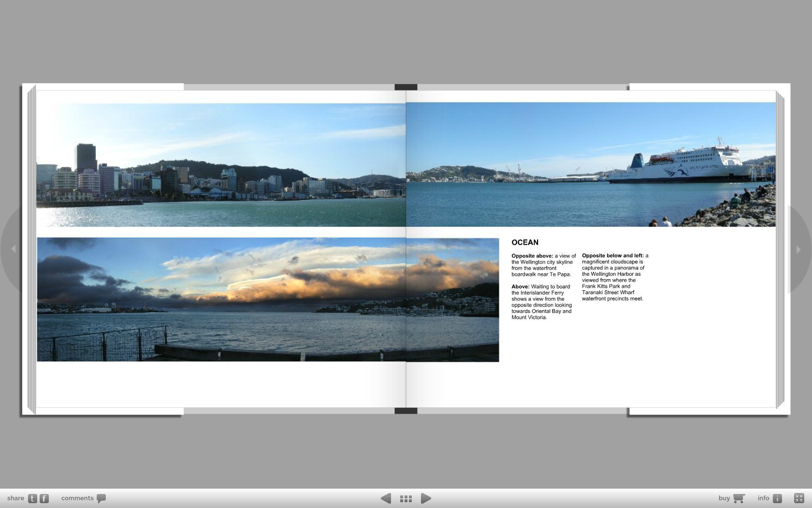Click the 'share' text label
Viewport: 812px width, 508px height.
[x=15, y=498]
